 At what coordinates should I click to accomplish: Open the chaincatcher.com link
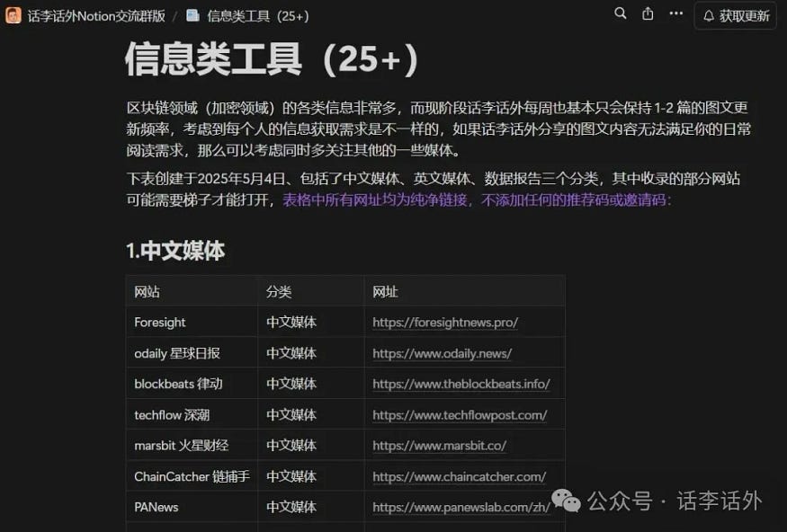460,476
